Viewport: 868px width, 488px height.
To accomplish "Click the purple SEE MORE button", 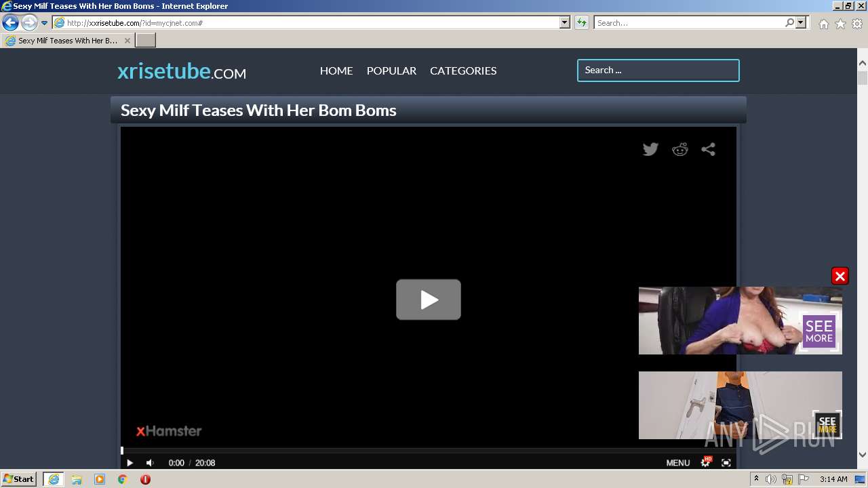I will click(819, 331).
